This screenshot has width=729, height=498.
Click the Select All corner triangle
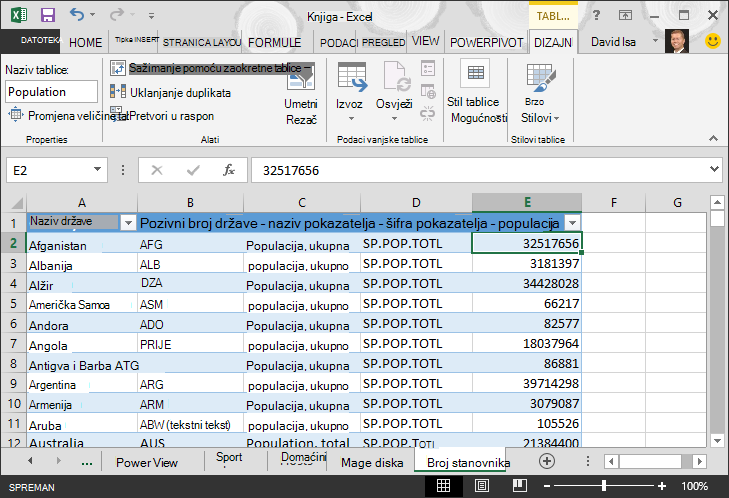tap(17, 203)
